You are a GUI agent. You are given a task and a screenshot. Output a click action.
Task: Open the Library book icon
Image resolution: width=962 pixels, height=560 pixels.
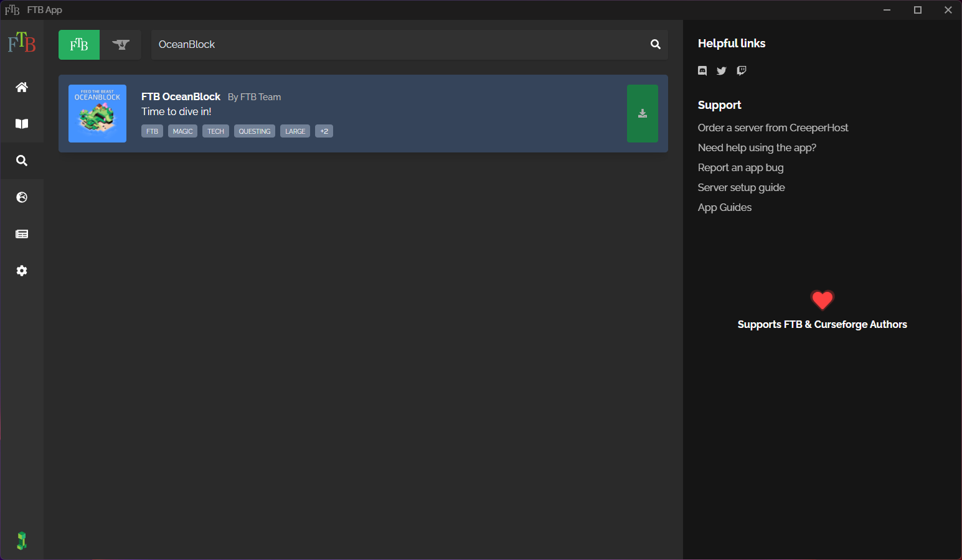[22, 124]
